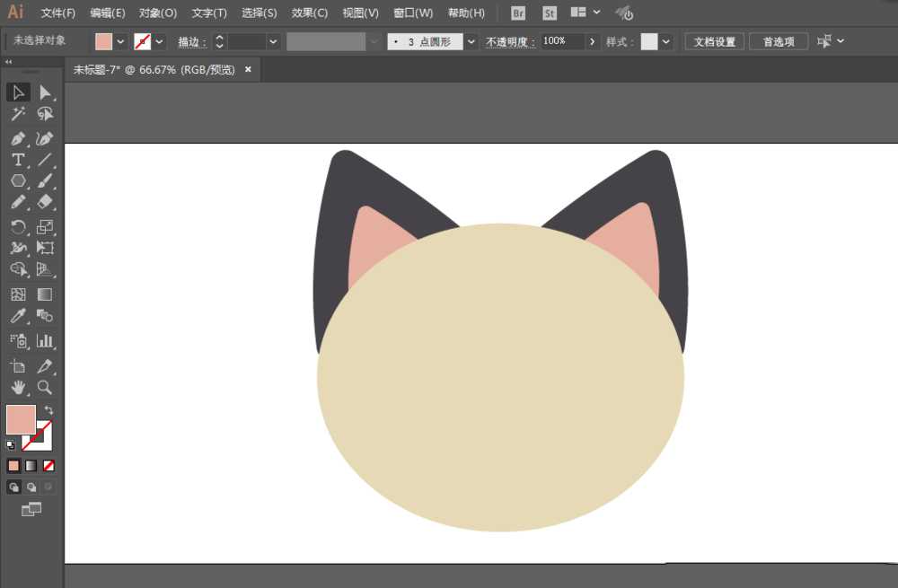The height and width of the screenshot is (588, 898).
Task: Open the stroke weight dropdown
Action: tap(274, 41)
